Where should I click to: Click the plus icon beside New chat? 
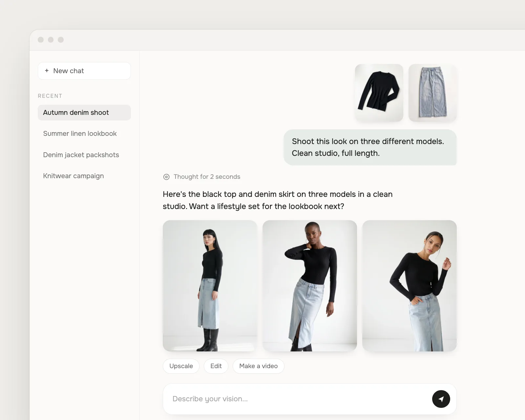click(x=47, y=71)
